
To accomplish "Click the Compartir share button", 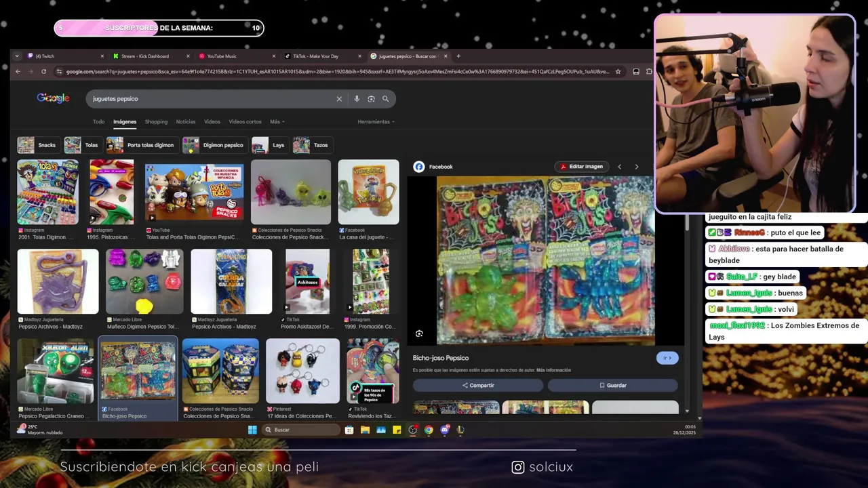I will click(x=478, y=386).
